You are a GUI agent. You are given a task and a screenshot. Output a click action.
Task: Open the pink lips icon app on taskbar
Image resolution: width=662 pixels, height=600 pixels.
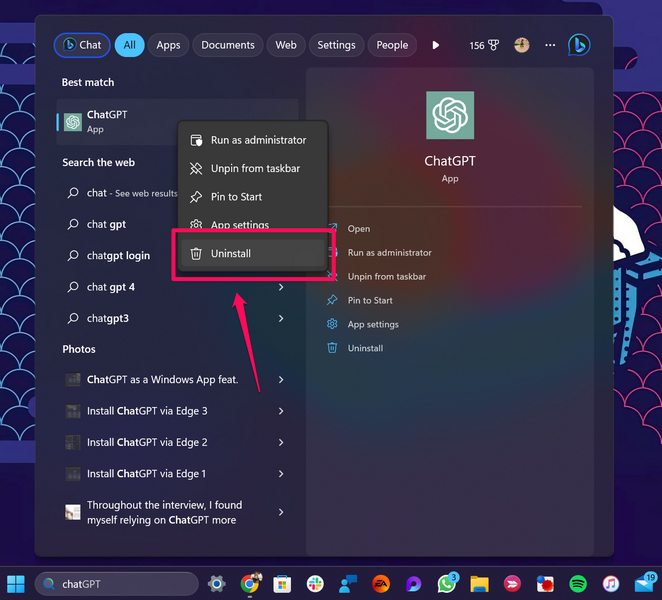click(512, 584)
